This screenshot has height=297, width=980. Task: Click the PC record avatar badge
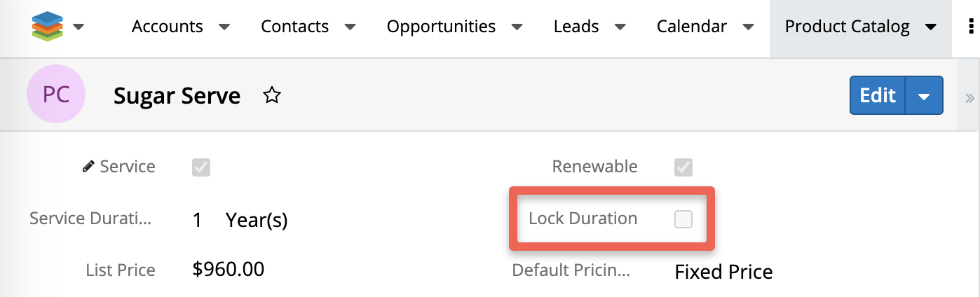pyautogui.click(x=56, y=95)
